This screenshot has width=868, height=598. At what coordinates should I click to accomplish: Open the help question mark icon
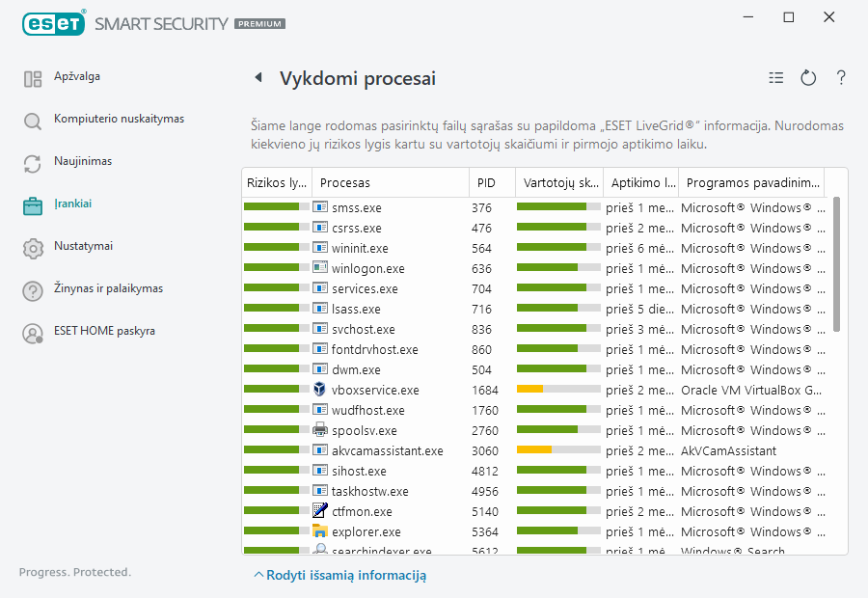[x=841, y=78]
